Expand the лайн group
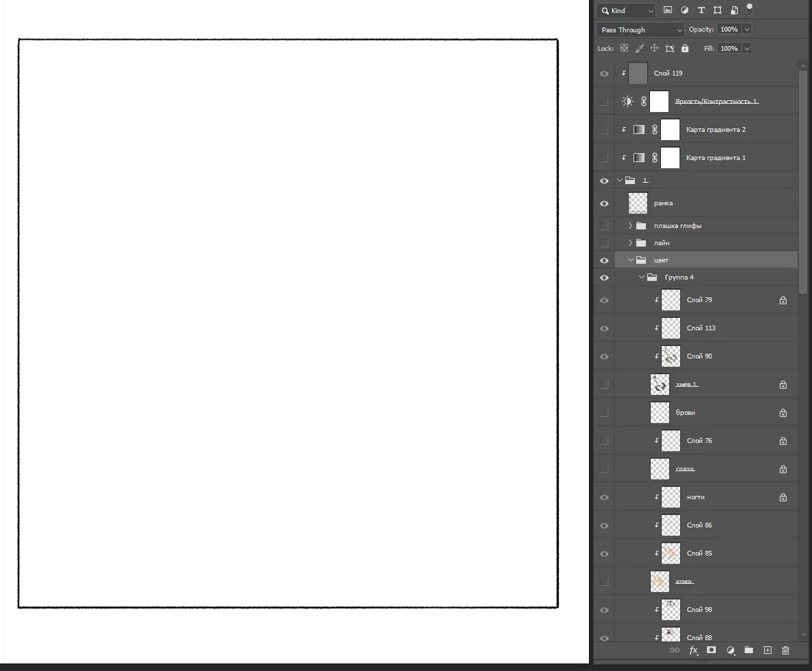812x671 pixels. point(630,243)
